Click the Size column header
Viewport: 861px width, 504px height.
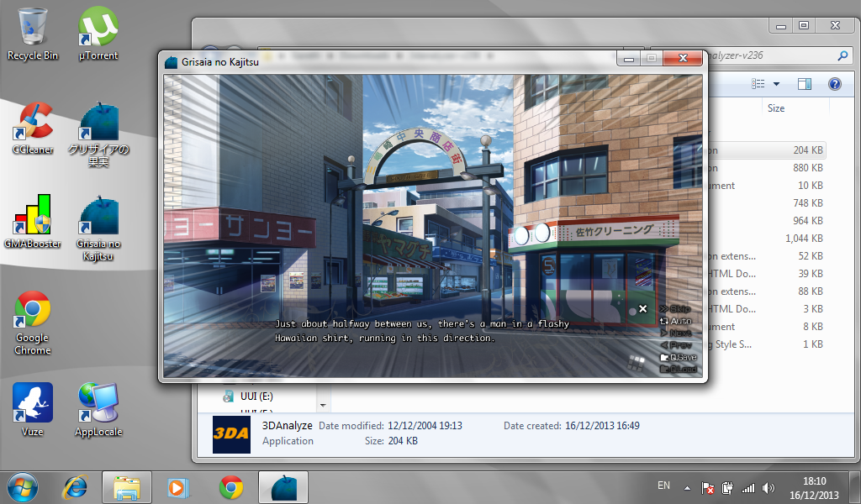pos(776,108)
